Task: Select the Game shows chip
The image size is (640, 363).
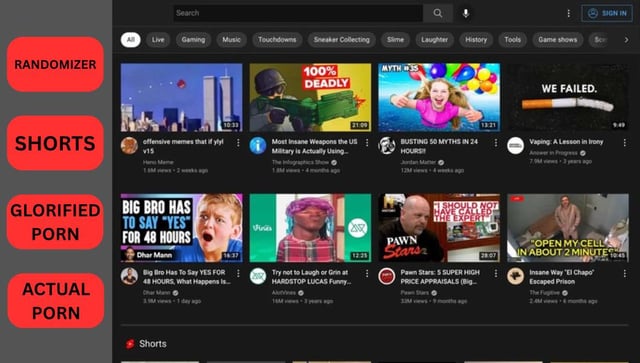Action: point(558,40)
